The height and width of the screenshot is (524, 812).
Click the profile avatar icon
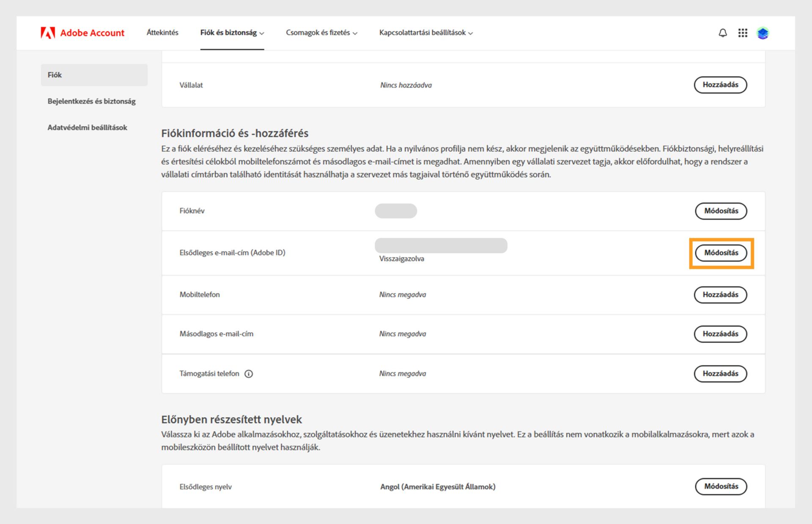[763, 33]
